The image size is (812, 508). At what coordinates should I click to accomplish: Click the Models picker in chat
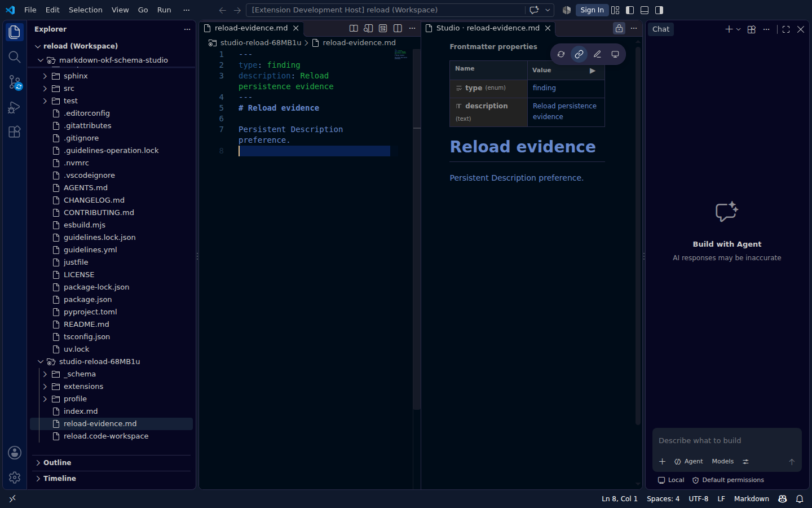coord(723,462)
